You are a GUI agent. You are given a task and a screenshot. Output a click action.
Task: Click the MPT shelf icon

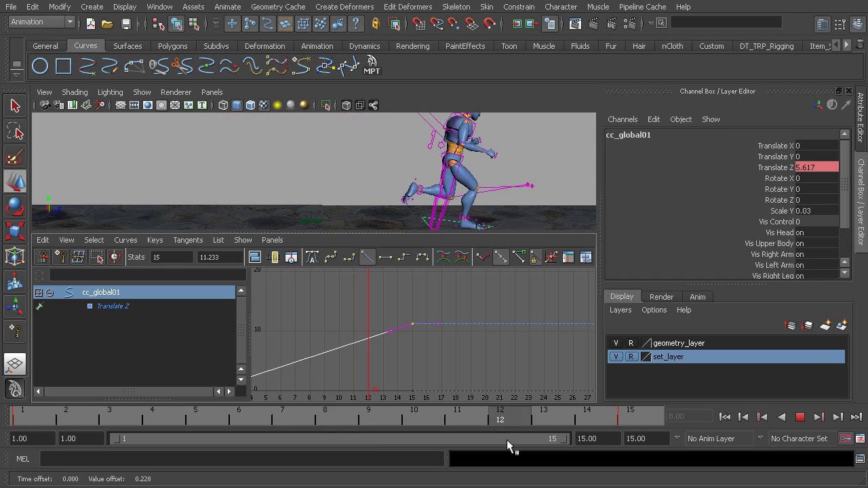[x=372, y=66]
